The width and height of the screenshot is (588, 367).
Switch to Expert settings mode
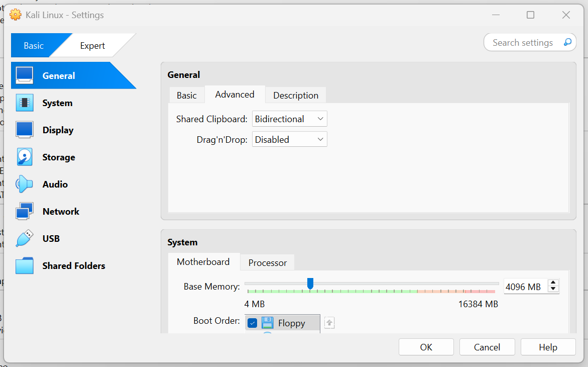point(92,45)
